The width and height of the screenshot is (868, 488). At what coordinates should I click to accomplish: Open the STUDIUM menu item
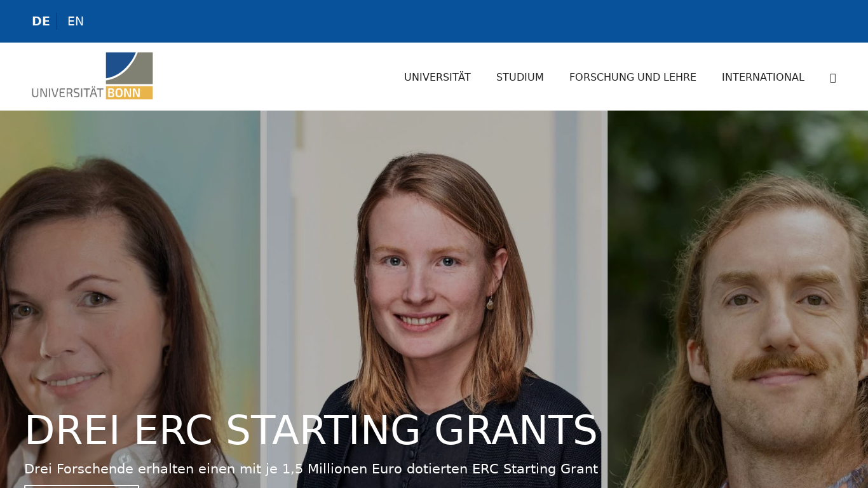pos(520,77)
